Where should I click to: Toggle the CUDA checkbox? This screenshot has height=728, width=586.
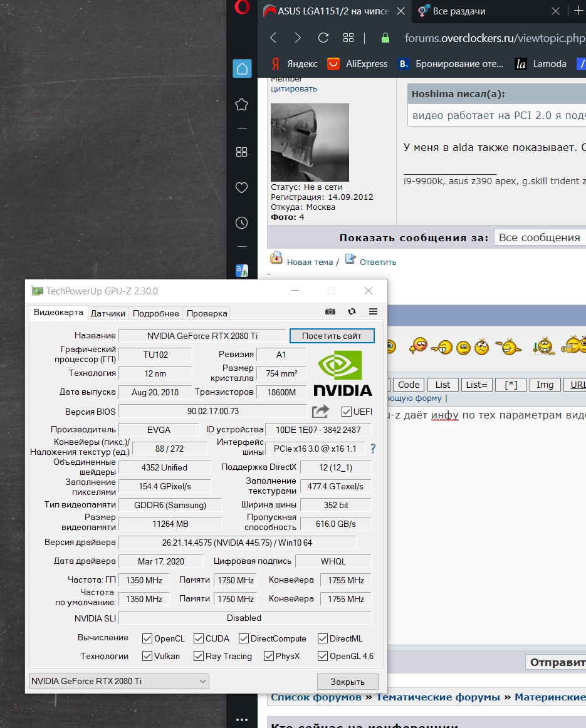199,639
